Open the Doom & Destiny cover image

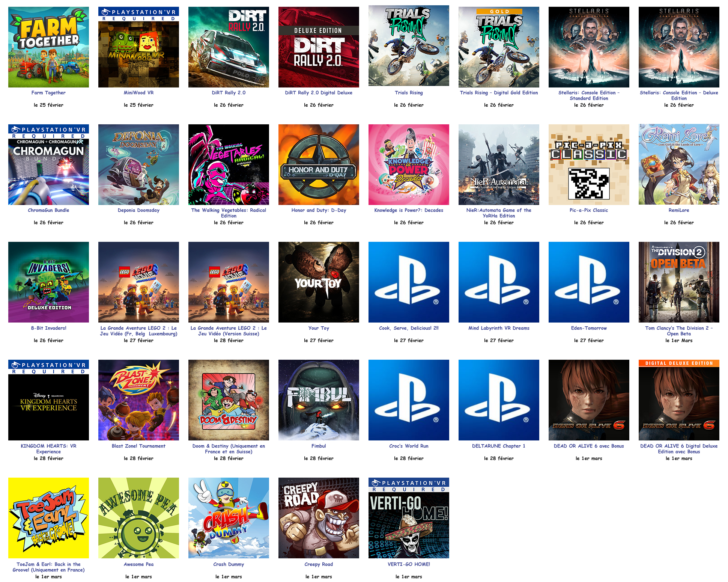tap(229, 400)
